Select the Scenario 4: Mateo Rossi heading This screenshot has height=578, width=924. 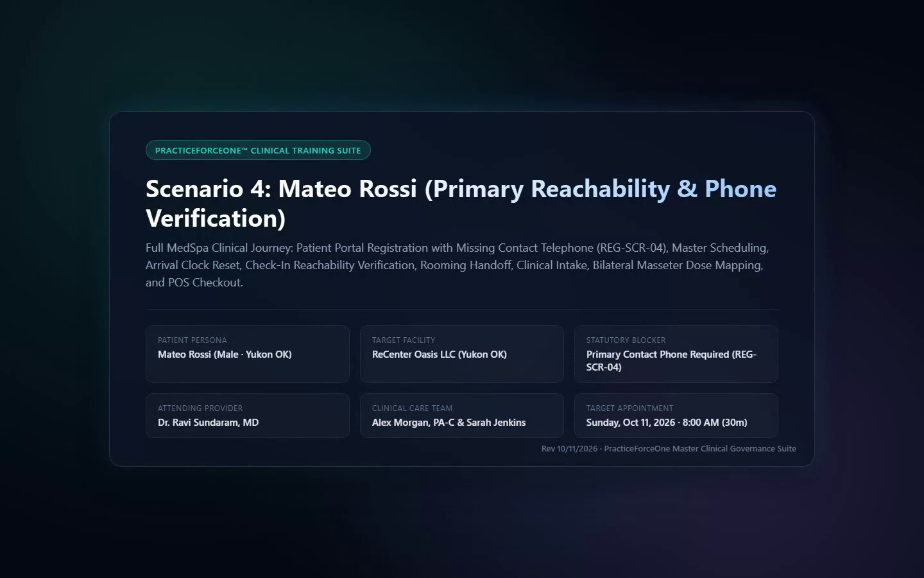[x=461, y=203]
